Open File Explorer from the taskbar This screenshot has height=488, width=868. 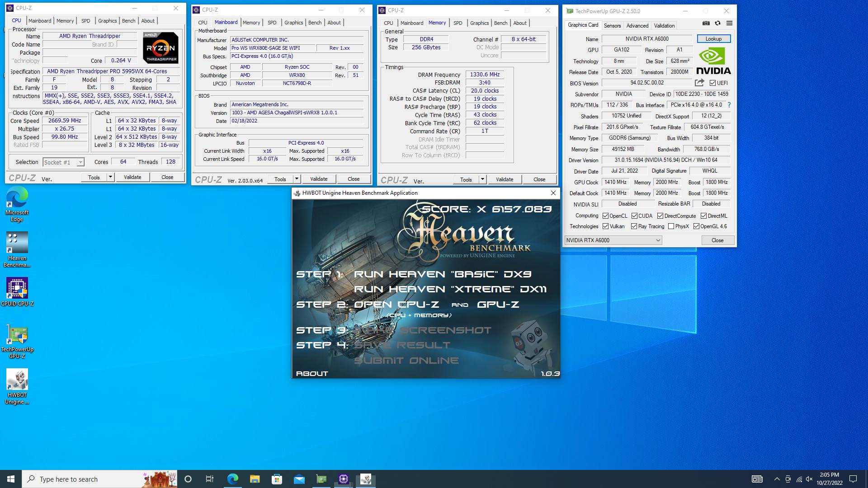tap(255, 479)
